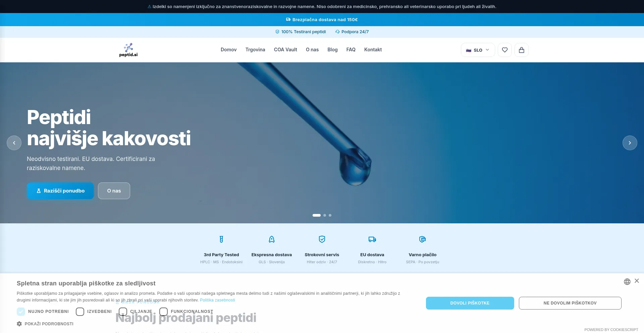Screen dimensions: 644x333
Task: Click the Peptidi najvišje kakovosti headline
Action: [109, 128]
